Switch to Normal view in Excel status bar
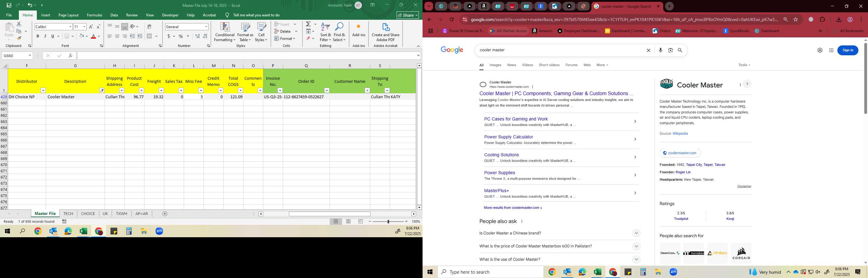The image size is (868, 278). point(336,221)
